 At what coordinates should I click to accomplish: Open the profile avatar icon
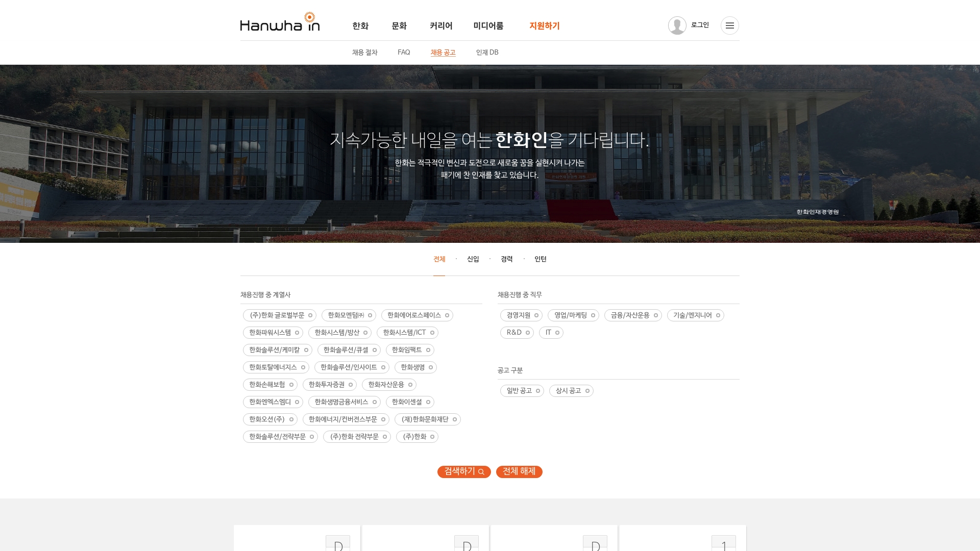pyautogui.click(x=677, y=26)
